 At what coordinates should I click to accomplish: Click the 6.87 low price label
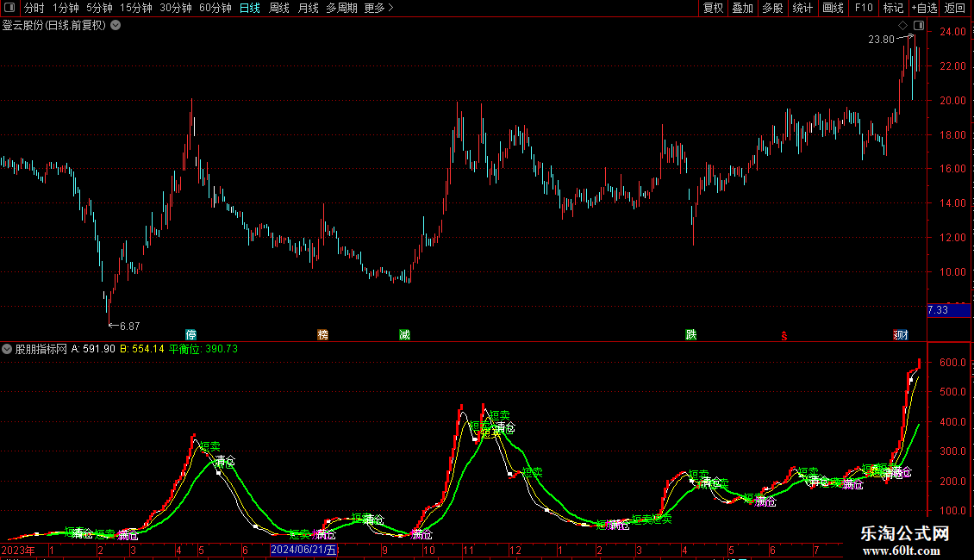coord(130,326)
